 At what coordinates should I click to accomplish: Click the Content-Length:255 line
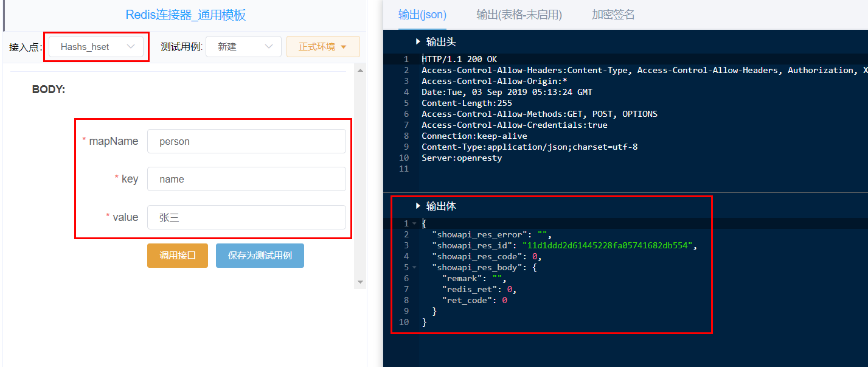pos(467,103)
